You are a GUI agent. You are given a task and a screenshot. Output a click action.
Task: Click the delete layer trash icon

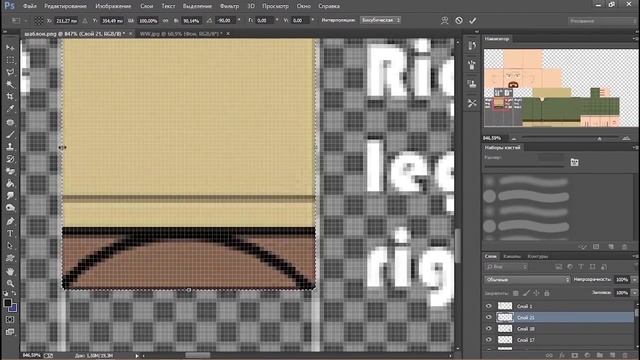[625, 356]
